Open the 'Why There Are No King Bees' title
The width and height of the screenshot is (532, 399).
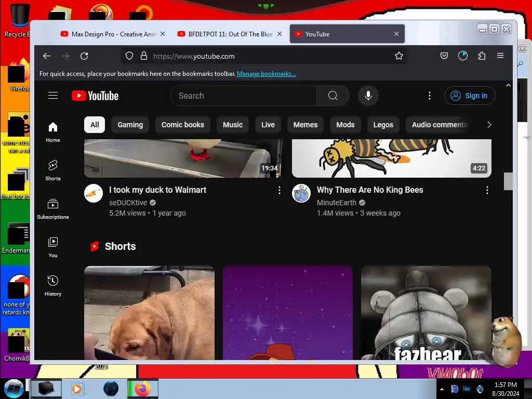point(370,190)
